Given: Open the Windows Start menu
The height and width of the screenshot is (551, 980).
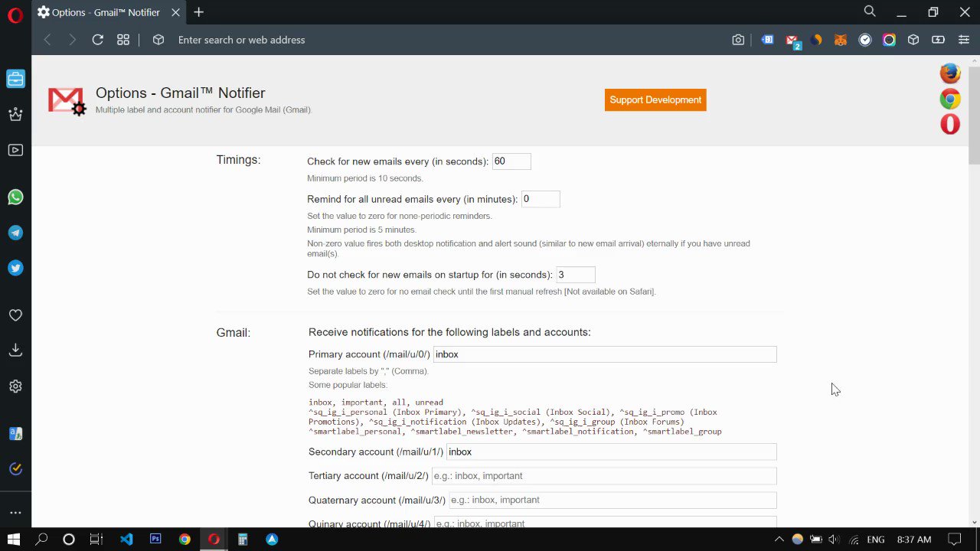Looking at the screenshot, I should point(14,539).
